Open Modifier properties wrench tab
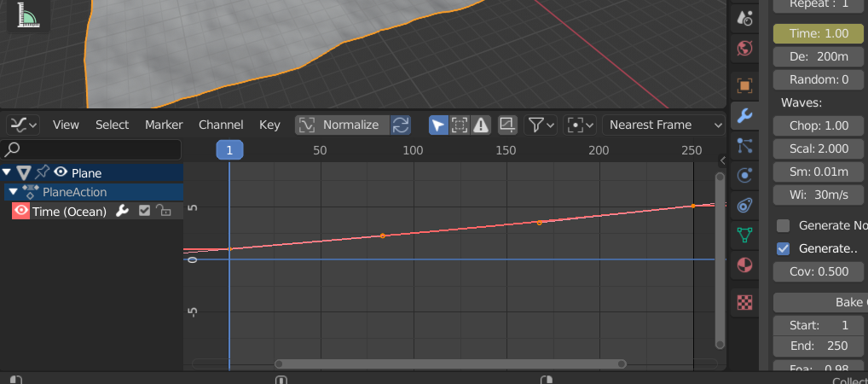 (x=745, y=116)
